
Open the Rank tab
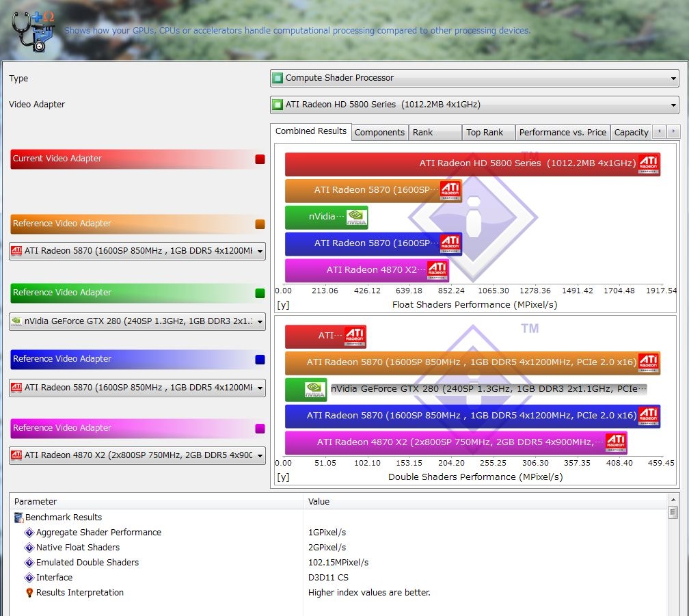point(435,133)
